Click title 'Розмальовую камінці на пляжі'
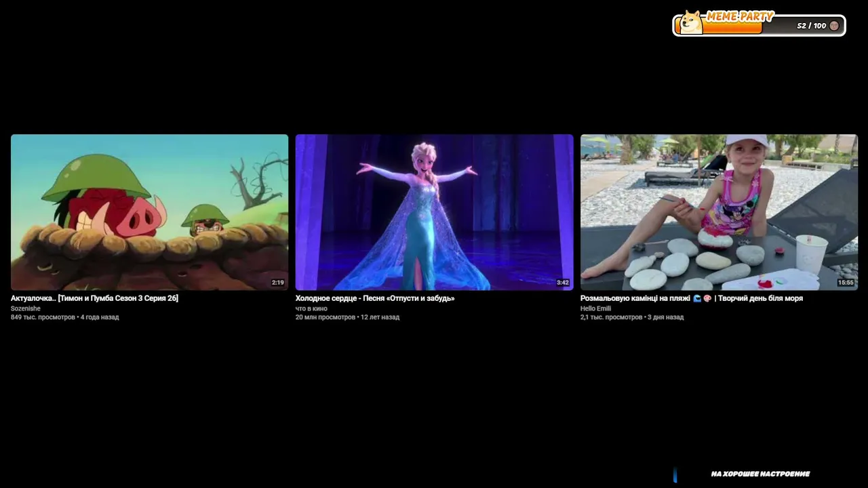The height and width of the screenshot is (488, 868). 635,298
